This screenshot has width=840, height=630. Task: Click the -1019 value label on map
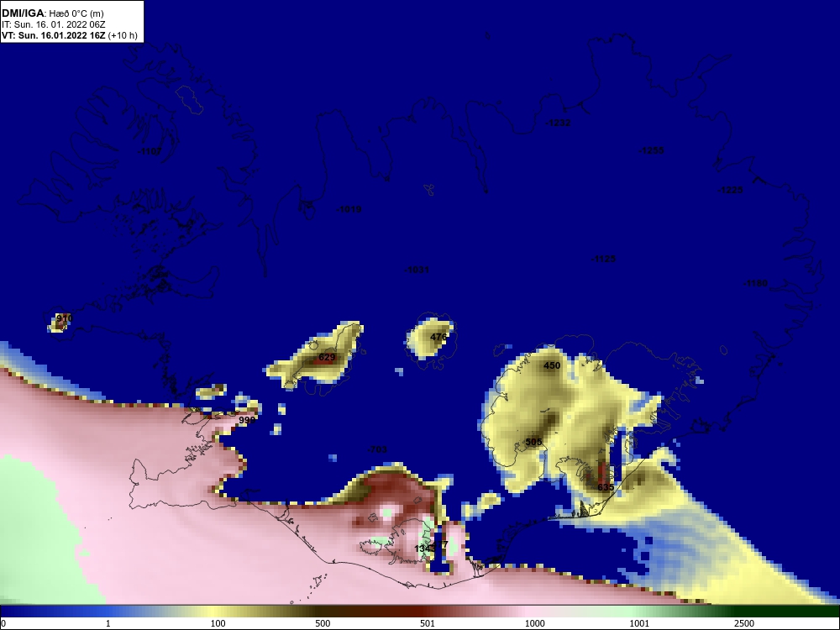(349, 209)
